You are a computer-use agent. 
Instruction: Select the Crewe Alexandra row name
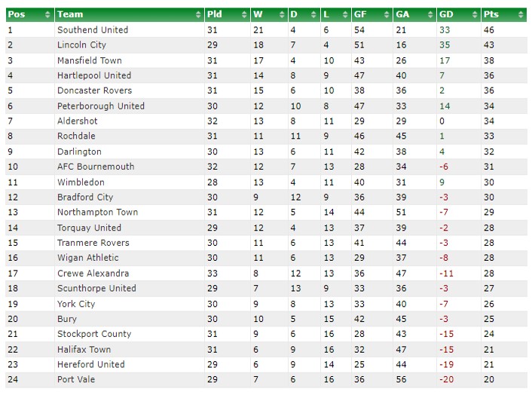[x=93, y=273]
